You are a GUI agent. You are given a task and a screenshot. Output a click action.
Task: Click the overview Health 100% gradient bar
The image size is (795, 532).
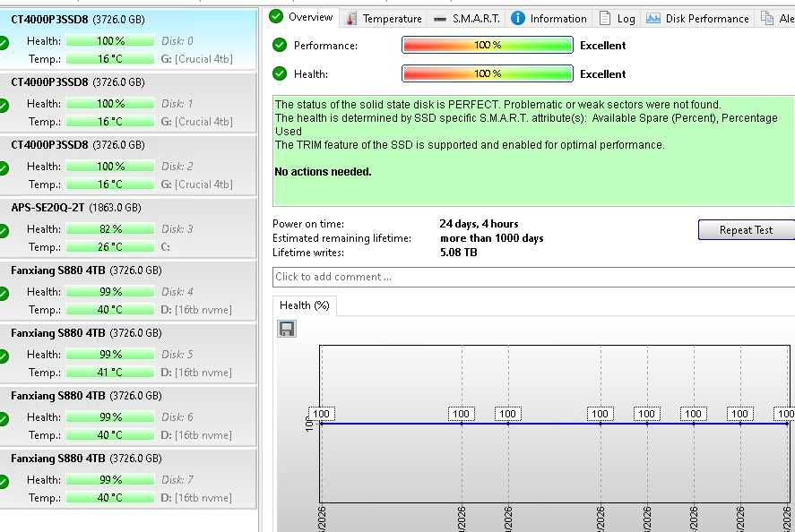[488, 73]
